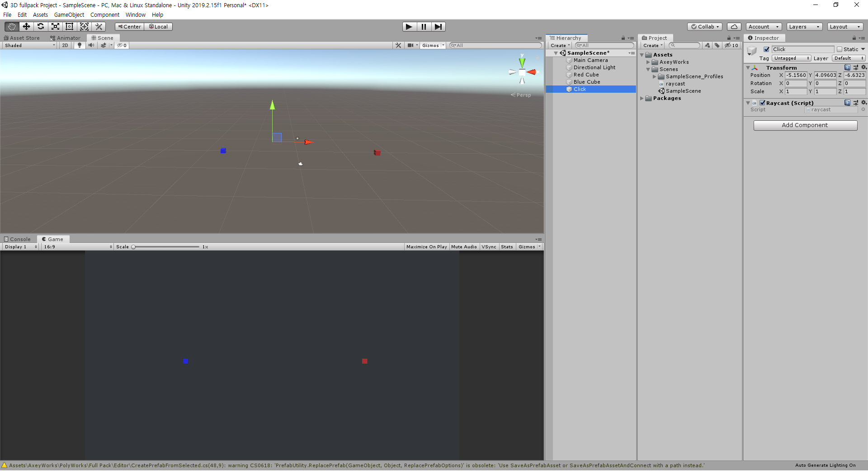The height and width of the screenshot is (474, 868).
Task: Start Play mode
Action: (409, 27)
